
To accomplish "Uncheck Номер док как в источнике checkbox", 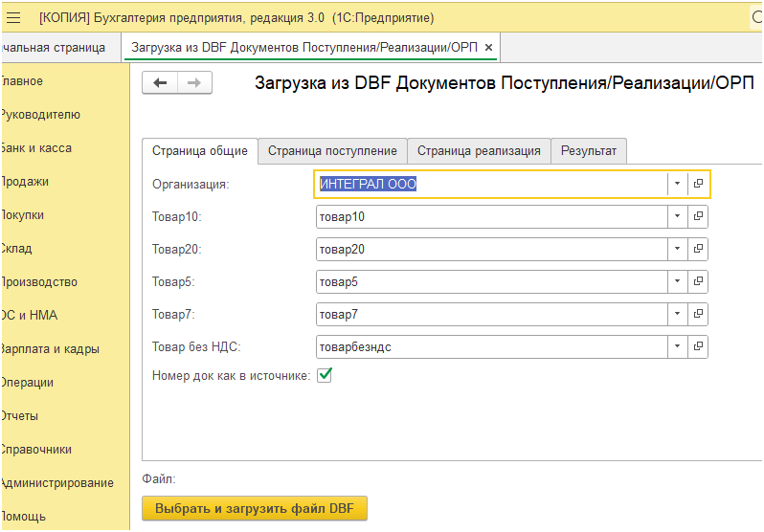I will point(325,375).
